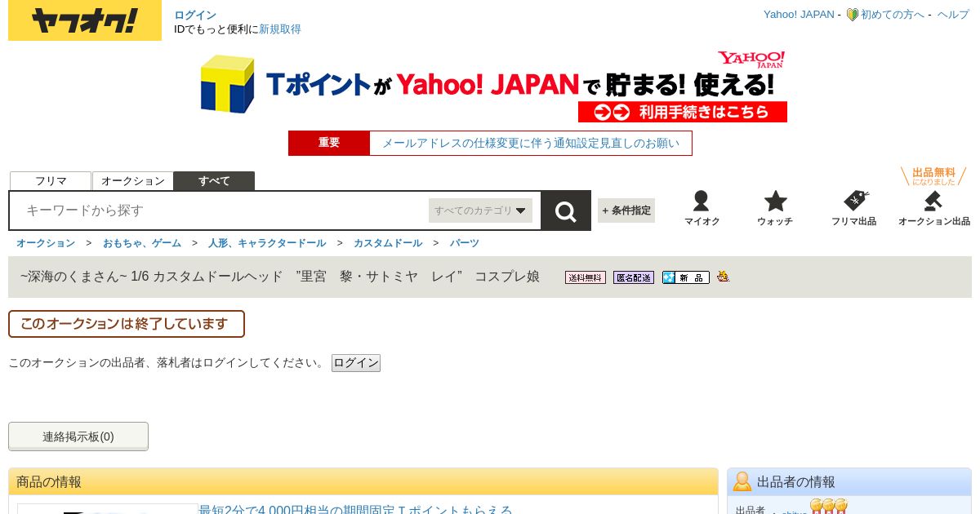
Task: Click the beginner mark icon beside 初めての方へ
Action: point(852,15)
